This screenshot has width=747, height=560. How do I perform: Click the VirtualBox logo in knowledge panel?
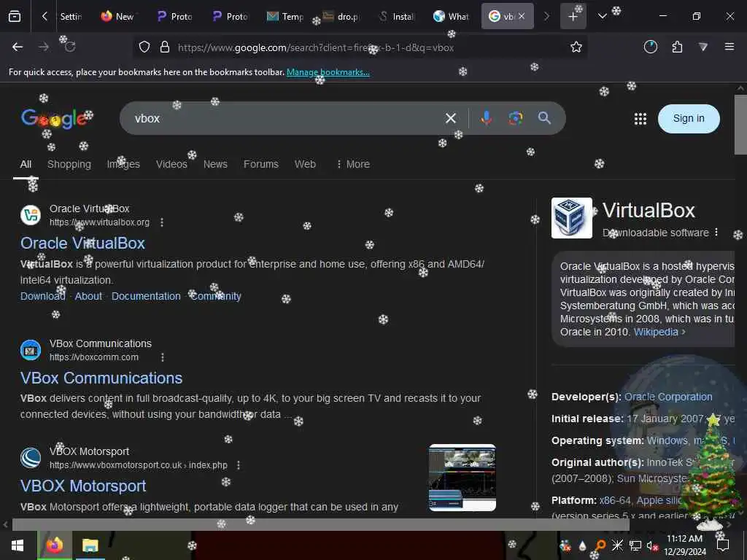(x=572, y=218)
